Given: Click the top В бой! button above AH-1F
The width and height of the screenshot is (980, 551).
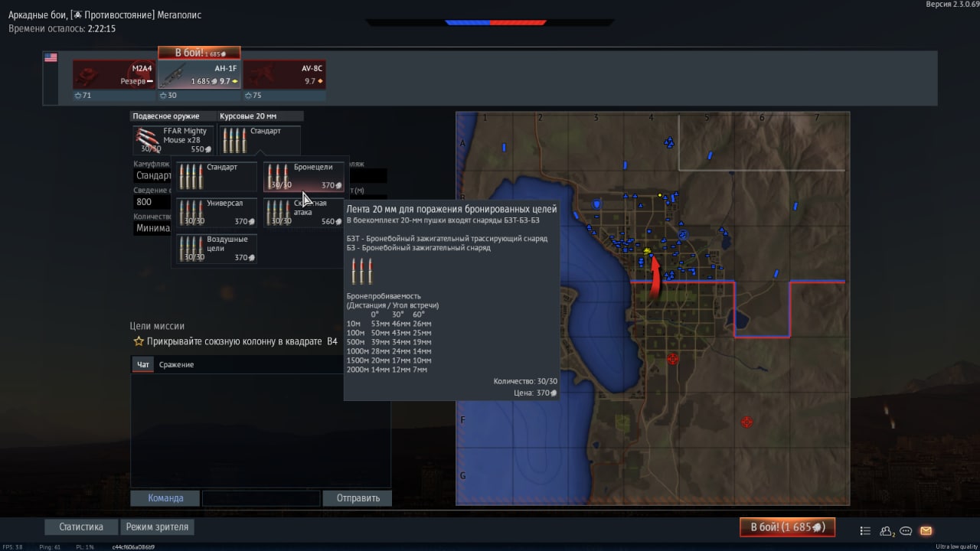Looking at the screenshot, I should pyautogui.click(x=199, y=53).
